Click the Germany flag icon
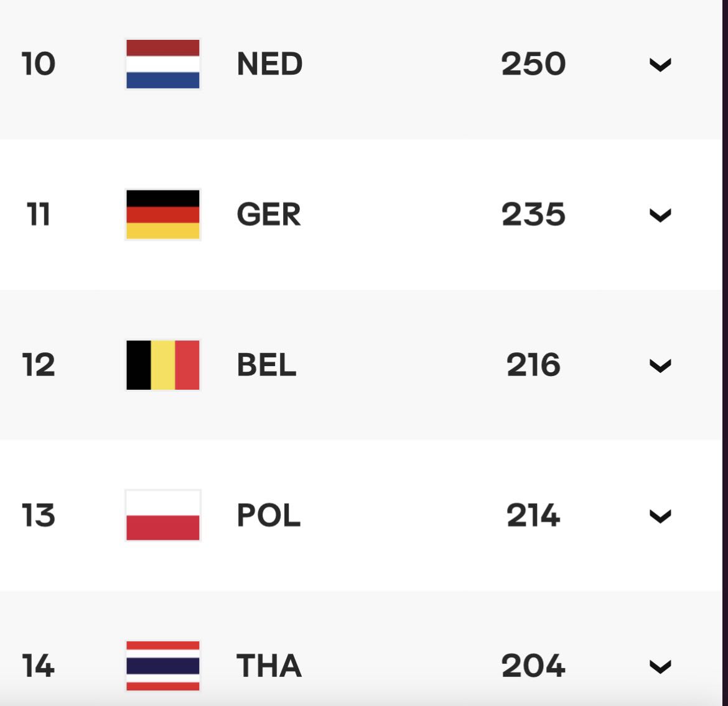Viewport: 728px width, 706px height. coord(163,215)
